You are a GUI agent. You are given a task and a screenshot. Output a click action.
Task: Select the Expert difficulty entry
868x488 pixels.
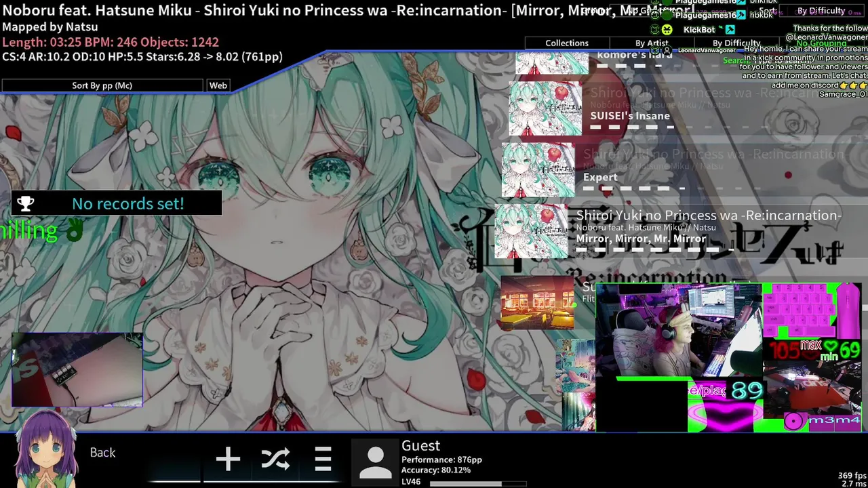(x=685, y=170)
